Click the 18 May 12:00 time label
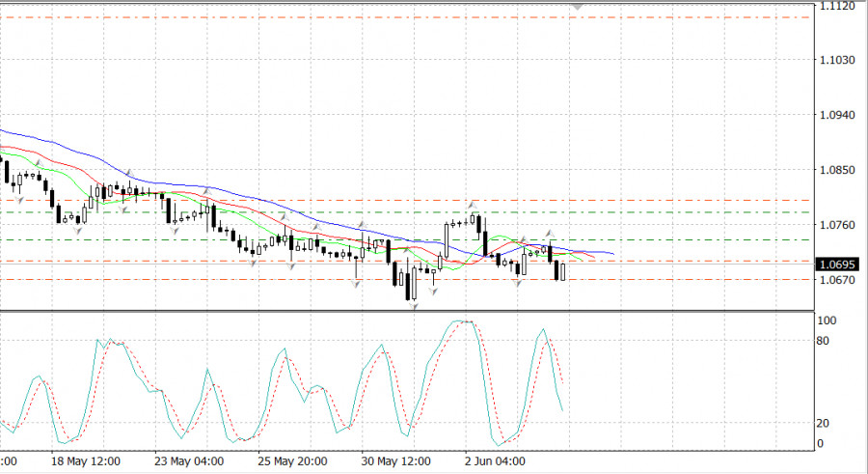868x474 pixels. [x=85, y=460]
